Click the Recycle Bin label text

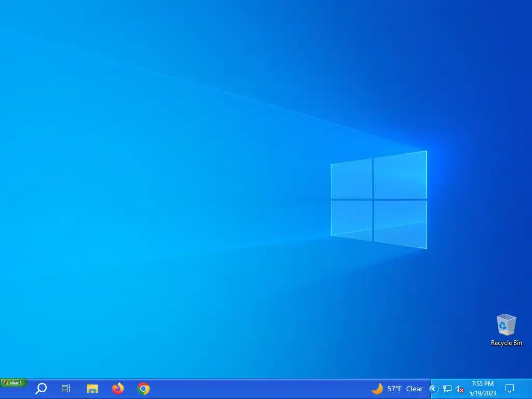click(x=506, y=343)
